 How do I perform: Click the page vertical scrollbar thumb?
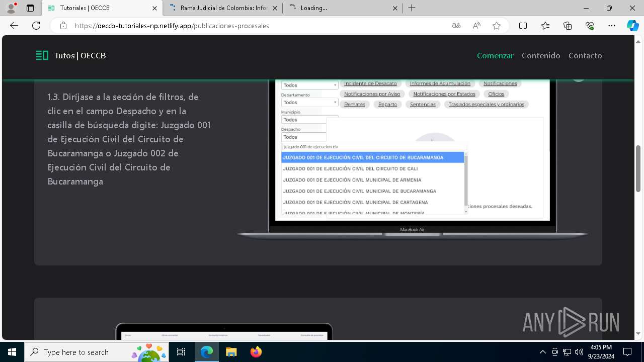[638, 168]
